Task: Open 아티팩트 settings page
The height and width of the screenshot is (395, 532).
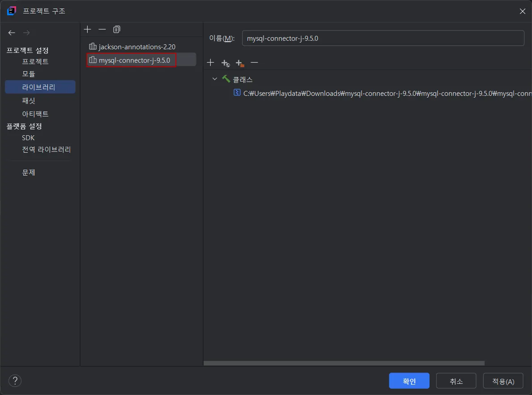Action: pos(35,114)
